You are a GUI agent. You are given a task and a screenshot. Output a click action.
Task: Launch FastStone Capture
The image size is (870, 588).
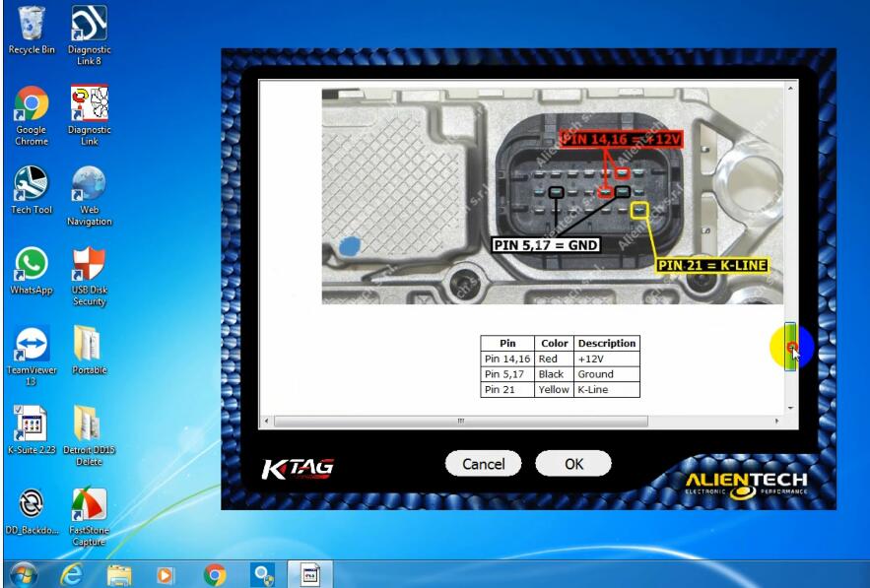[90, 504]
